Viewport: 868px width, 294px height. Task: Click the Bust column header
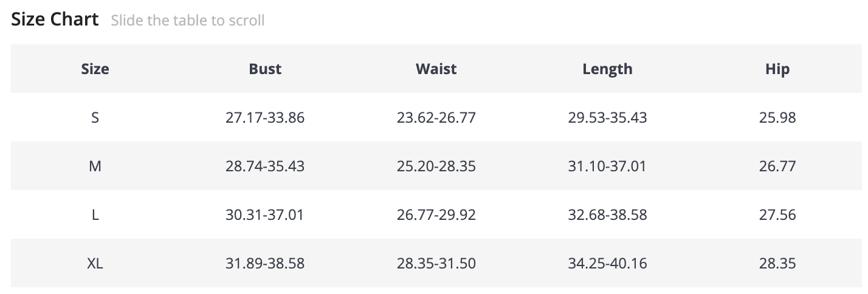pos(265,69)
